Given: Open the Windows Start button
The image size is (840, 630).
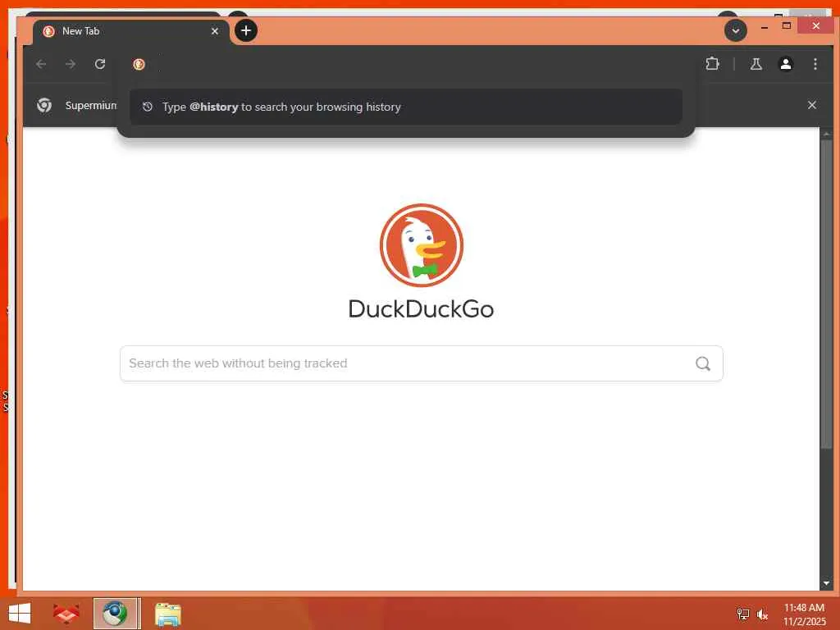Looking at the screenshot, I should (x=20, y=614).
